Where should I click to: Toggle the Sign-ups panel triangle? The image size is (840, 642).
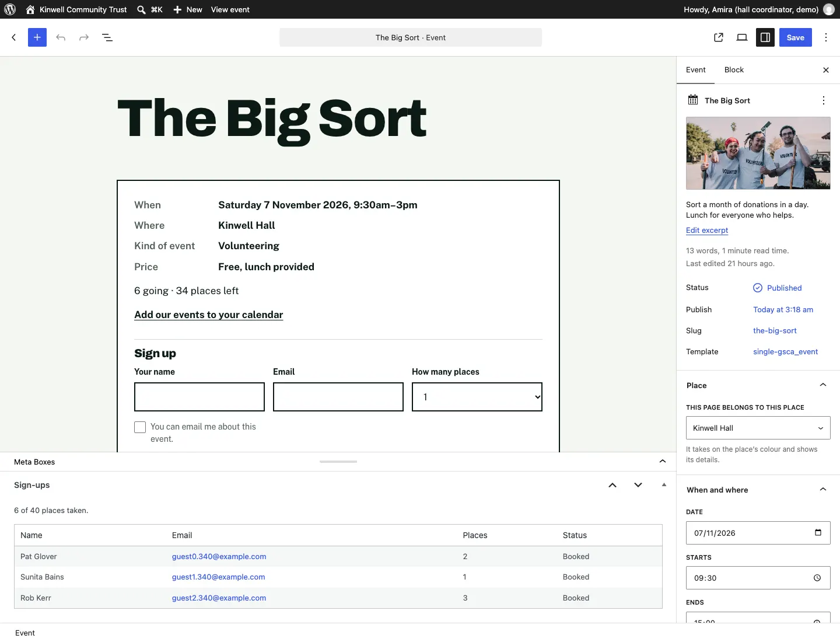tap(664, 485)
